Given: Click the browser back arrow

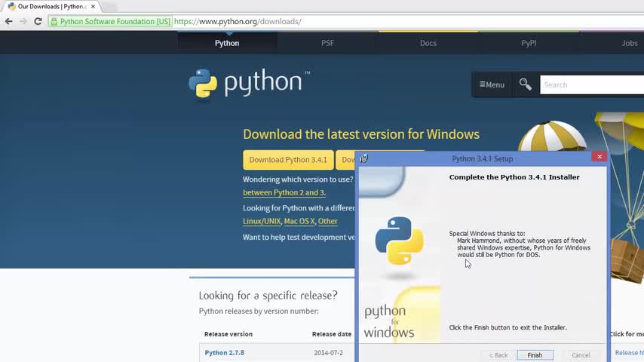Looking at the screenshot, I should (x=8, y=21).
